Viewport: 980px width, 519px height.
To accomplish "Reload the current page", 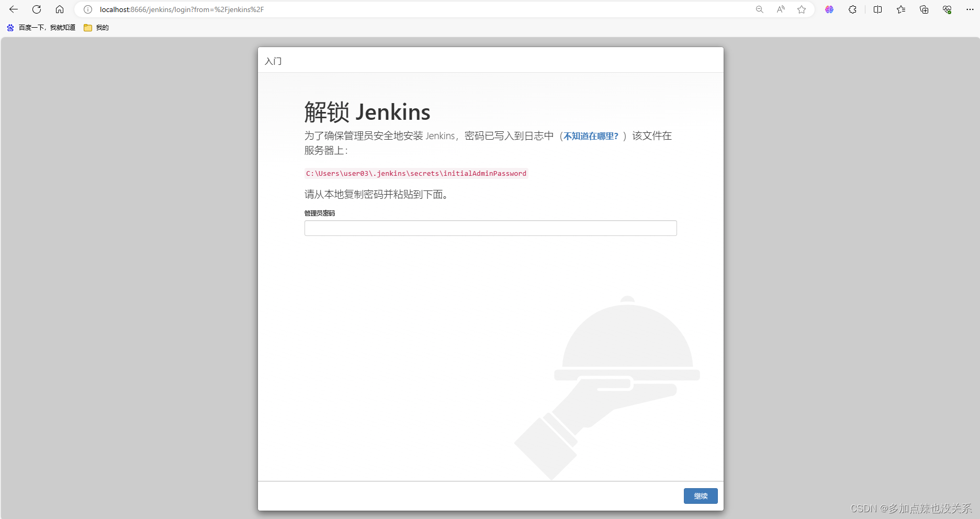I will (x=37, y=9).
